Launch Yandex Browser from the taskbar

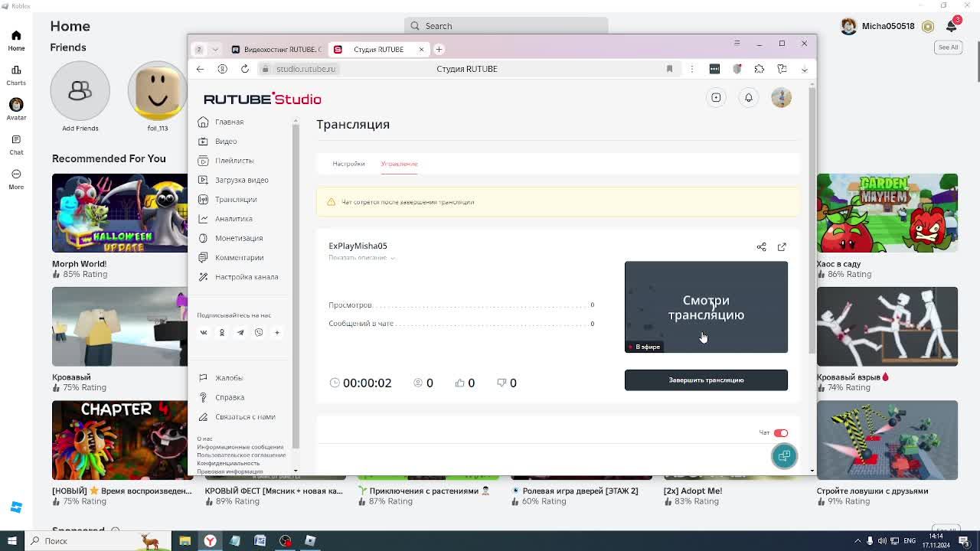point(210,541)
